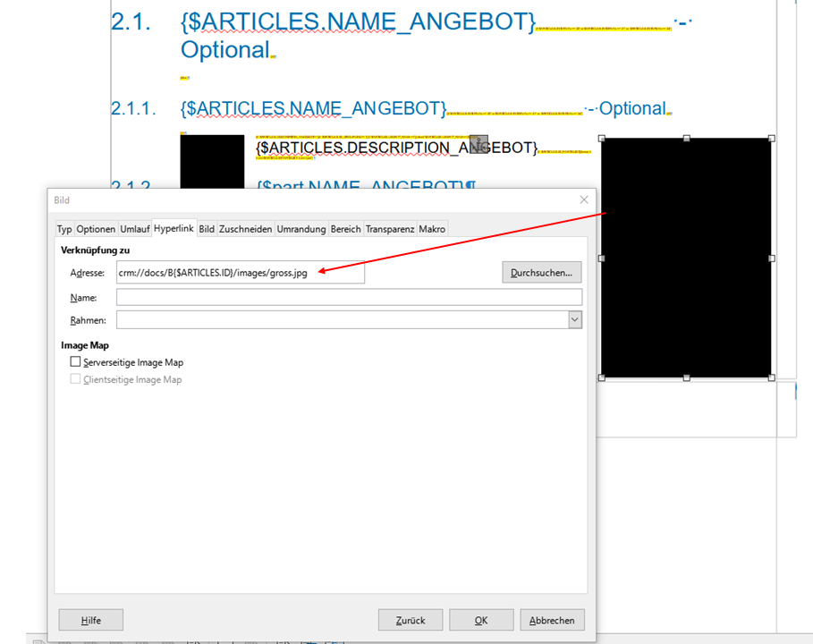This screenshot has width=813, height=644.
Task: Show the Transparenz tab
Action: (390, 229)
